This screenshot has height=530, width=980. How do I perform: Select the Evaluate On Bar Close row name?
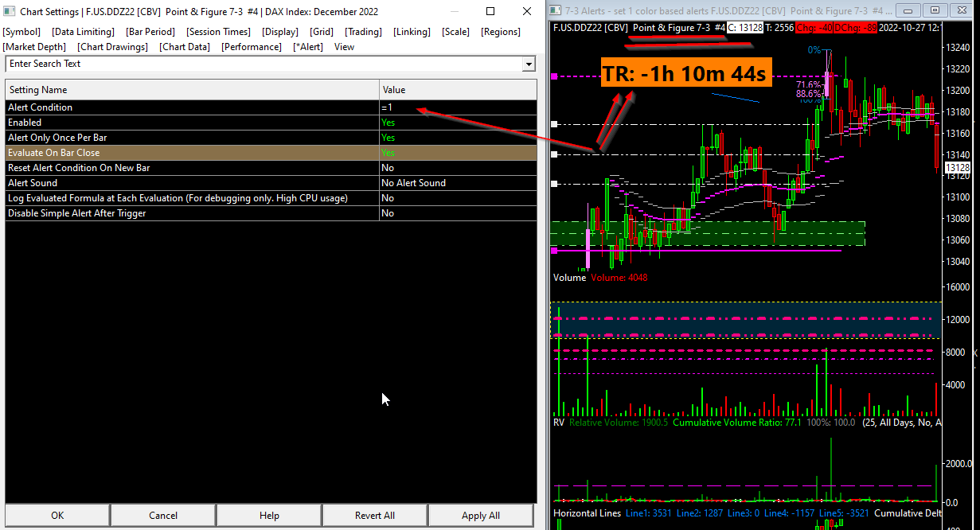192,153
